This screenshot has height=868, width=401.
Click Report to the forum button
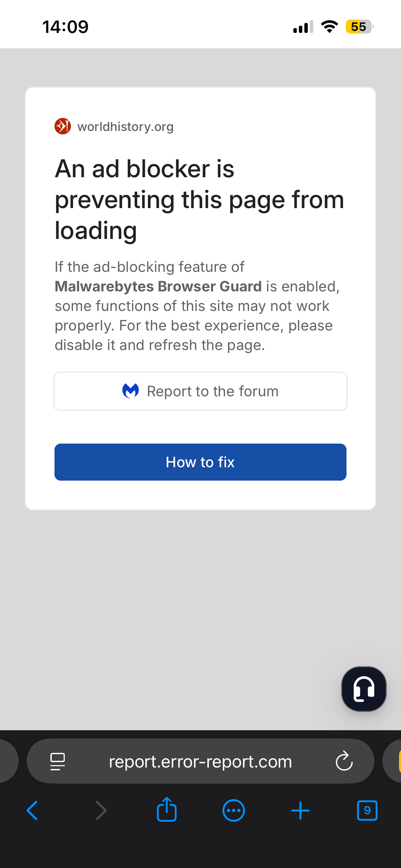pos(200,391)
